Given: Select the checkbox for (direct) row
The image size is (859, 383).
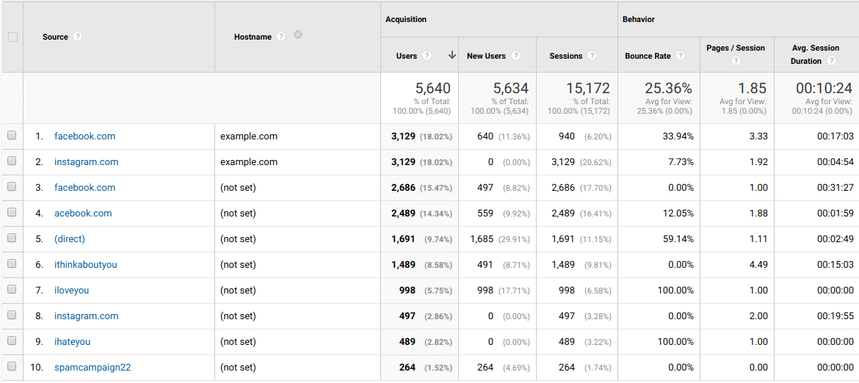Looking at the screenshot, I should 12,238.
